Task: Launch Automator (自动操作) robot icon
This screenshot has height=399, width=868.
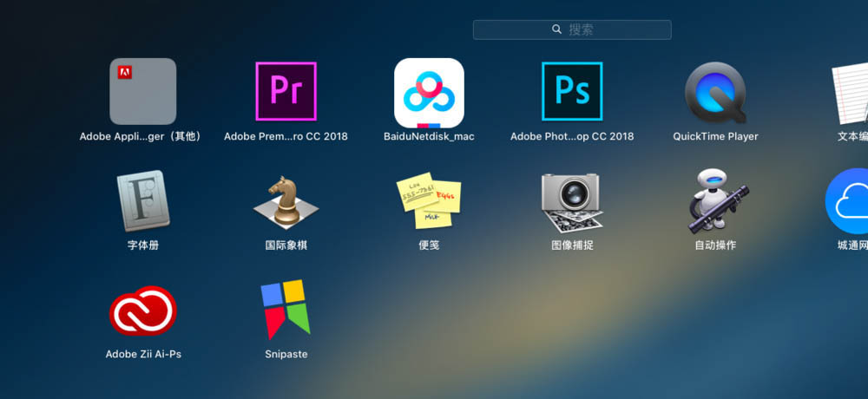Action: pos(718,201)
